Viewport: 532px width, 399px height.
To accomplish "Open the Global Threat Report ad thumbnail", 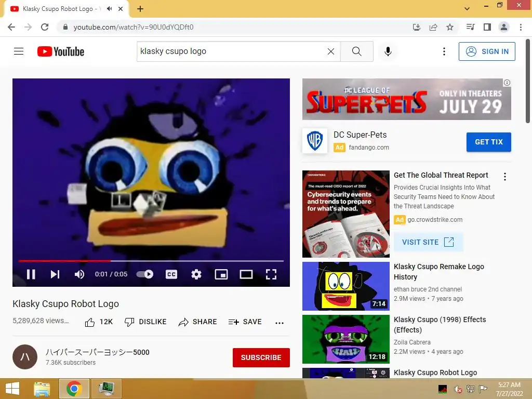I will point(345,214).
